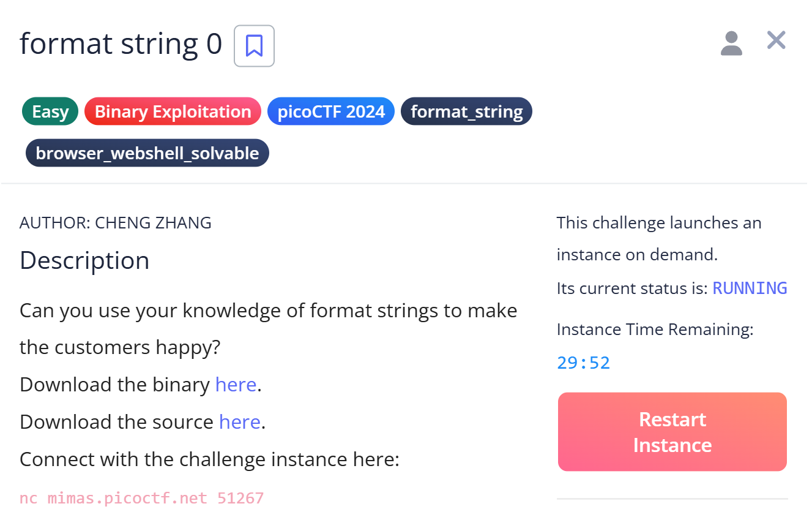Click the format string 0 title
The width and height of the screenshot is (812, 520).
coord(121,44)
